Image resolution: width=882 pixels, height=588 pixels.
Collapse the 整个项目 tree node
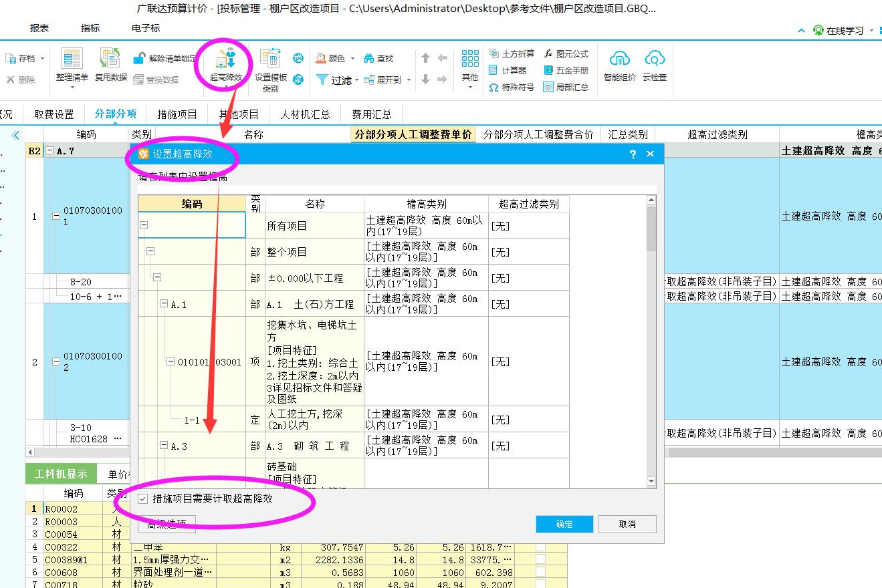coord(150,252)
